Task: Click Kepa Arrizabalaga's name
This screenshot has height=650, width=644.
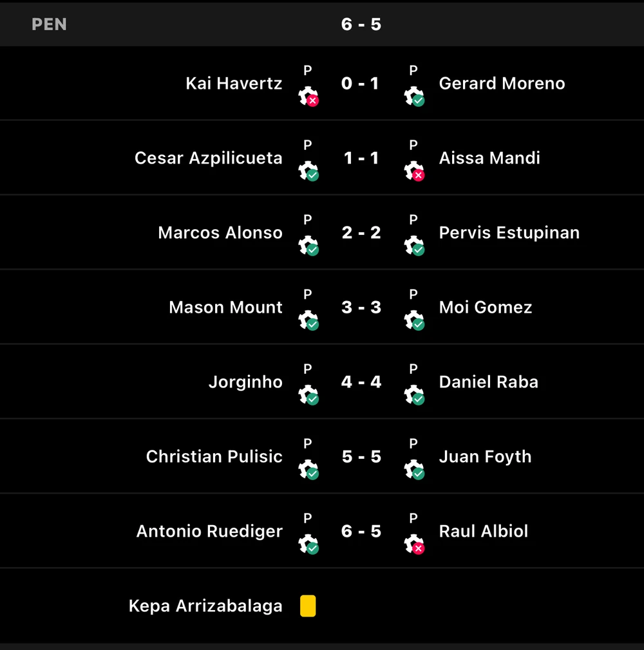Action: tap(205, 606)
